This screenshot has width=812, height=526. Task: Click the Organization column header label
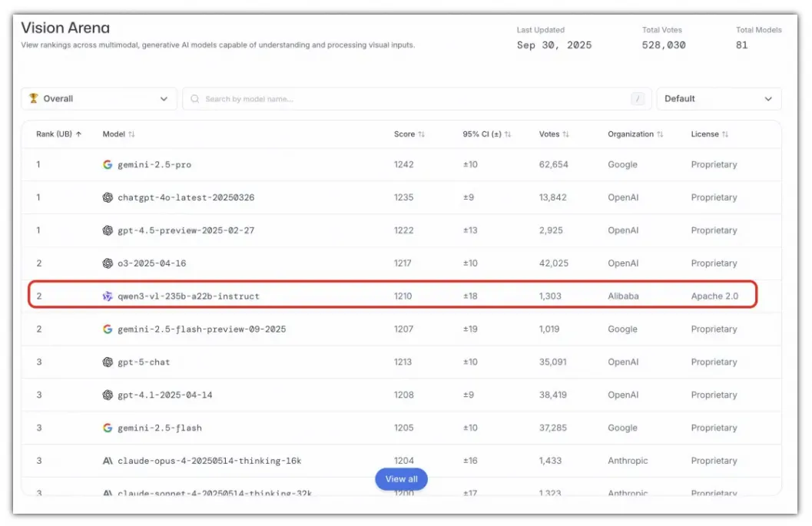click(x=631, y=134)
